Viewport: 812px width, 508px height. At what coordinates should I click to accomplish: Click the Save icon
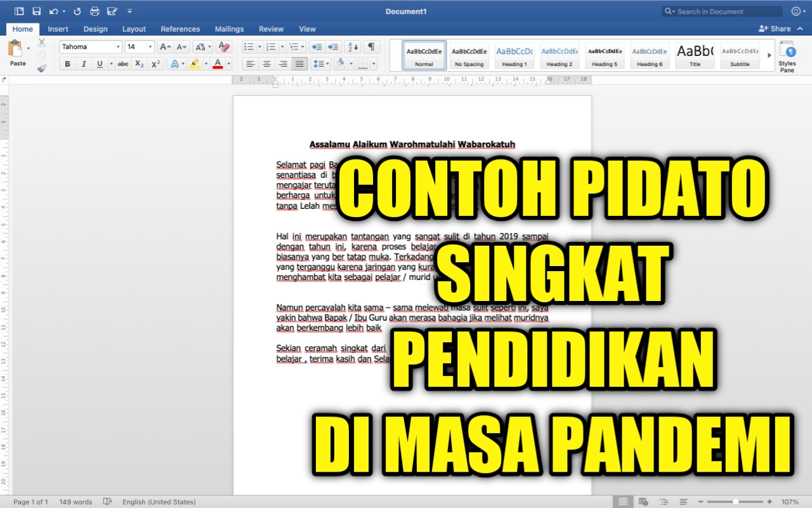(x=36, y=11)
